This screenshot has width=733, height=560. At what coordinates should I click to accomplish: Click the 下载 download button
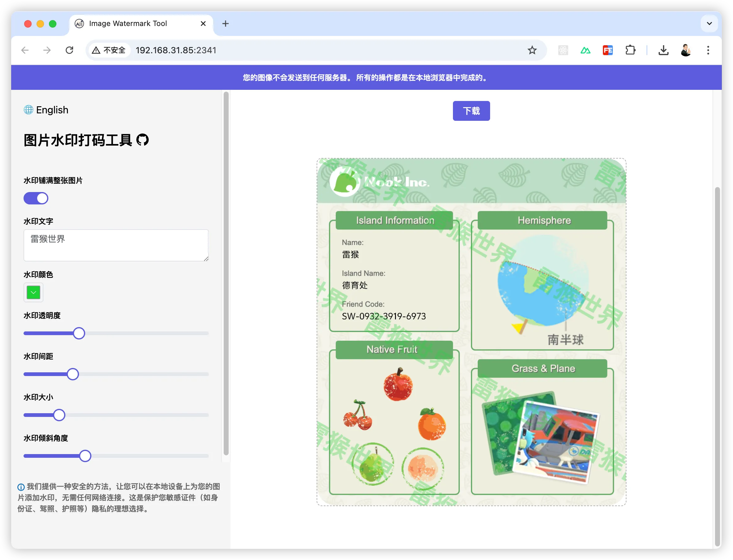tap(471, 111)
